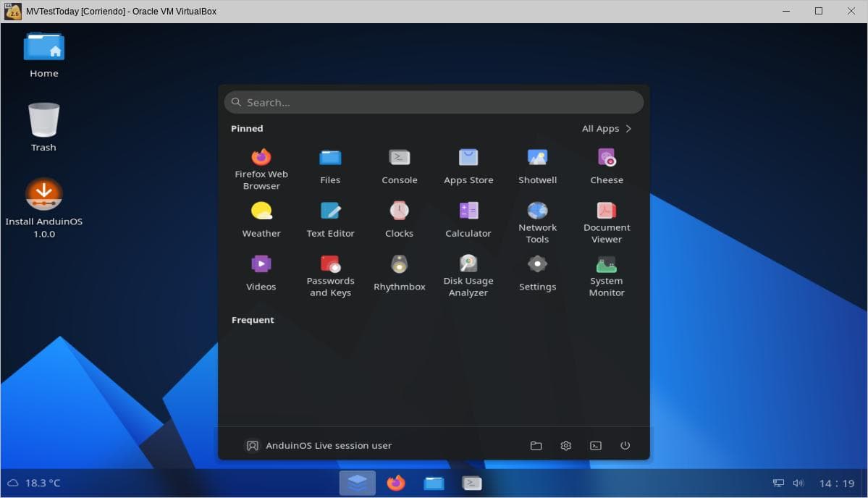Open the Cheese webcam app
This screenshot has height=498, width=868.
click(x=607, y=166)
